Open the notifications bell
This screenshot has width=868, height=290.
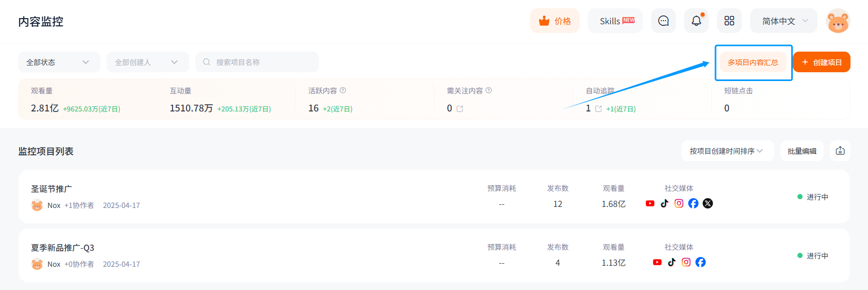696,21
